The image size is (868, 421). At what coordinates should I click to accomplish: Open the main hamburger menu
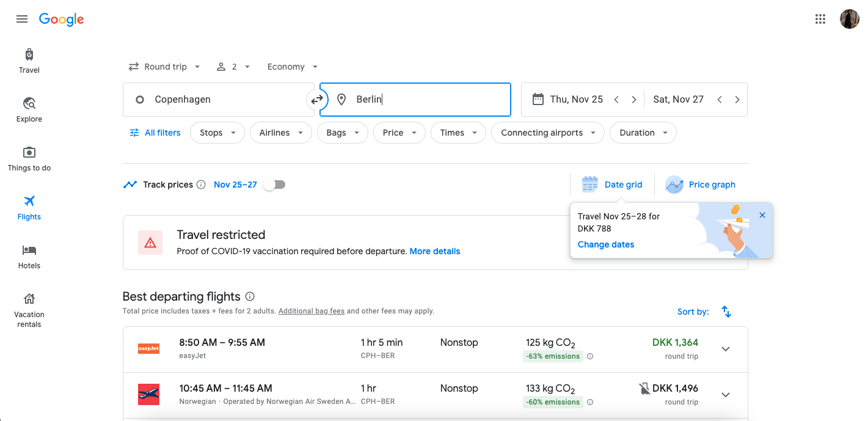[22, 19]
